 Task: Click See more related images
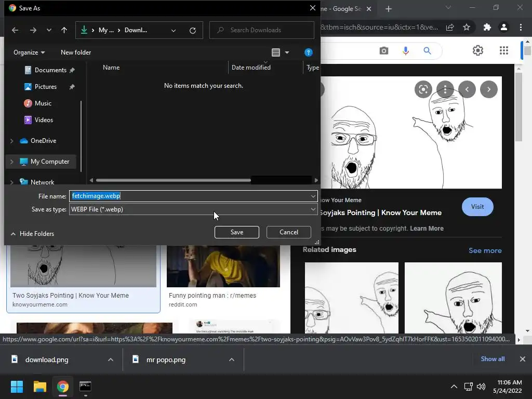point(485,250)
